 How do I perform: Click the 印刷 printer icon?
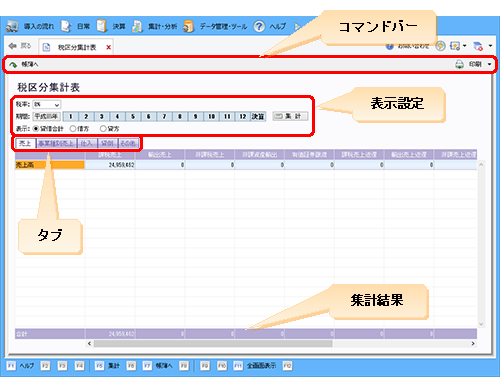tap(459, 64)
